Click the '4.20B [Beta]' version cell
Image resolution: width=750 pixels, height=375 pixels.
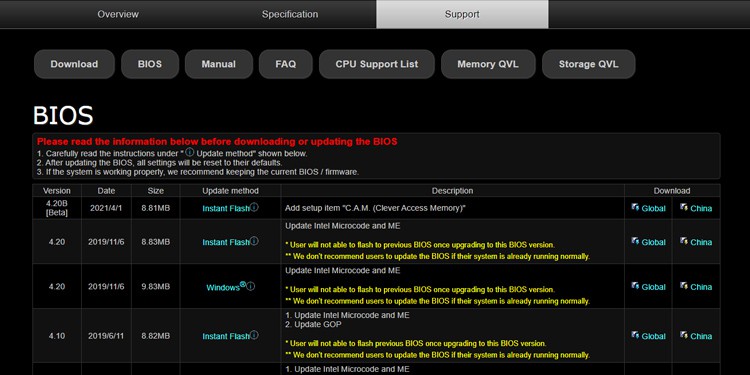[x=57, y=208]
